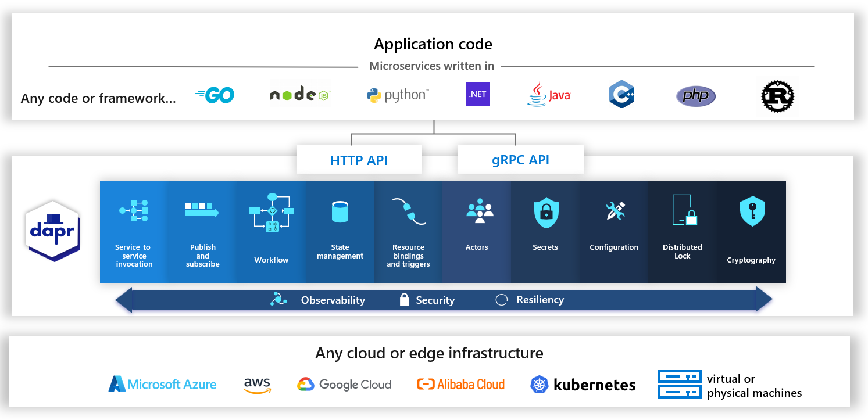Click the Application code heading
The image size is (868, 420).
[x=433, y=44]
